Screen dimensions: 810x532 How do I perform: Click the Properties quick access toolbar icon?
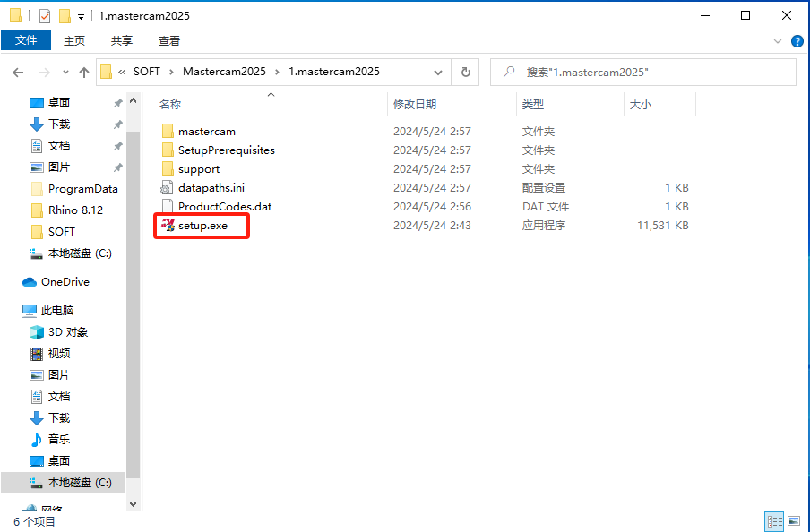pos(45,16)
